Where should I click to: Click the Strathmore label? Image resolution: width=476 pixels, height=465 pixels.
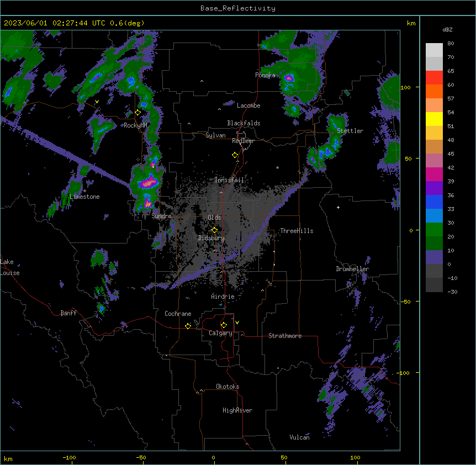coord(285,336)
